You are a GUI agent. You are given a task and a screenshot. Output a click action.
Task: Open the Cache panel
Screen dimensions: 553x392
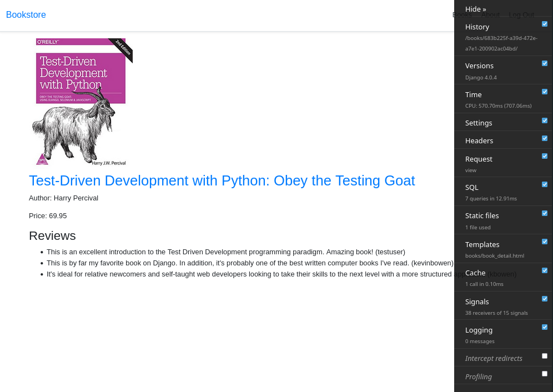pyautogui.click(x=475, y=273)
